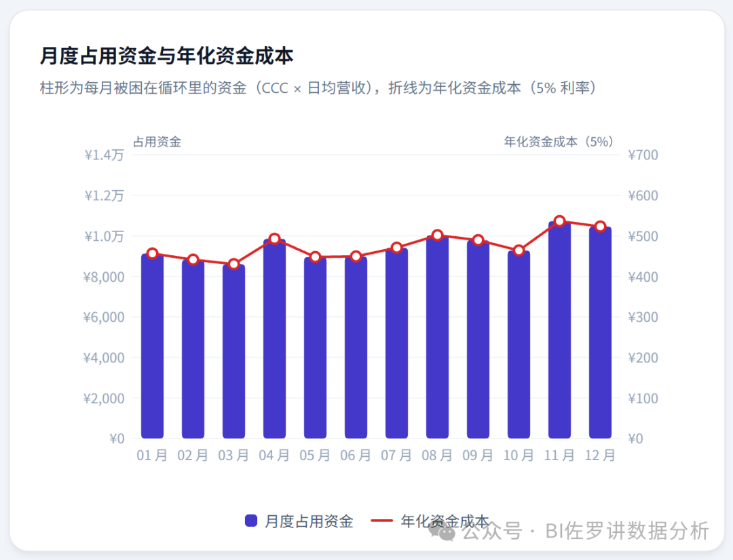Choose the blue bar for 08 月
Screen dimensions: 733x560
tap(437, 337)
